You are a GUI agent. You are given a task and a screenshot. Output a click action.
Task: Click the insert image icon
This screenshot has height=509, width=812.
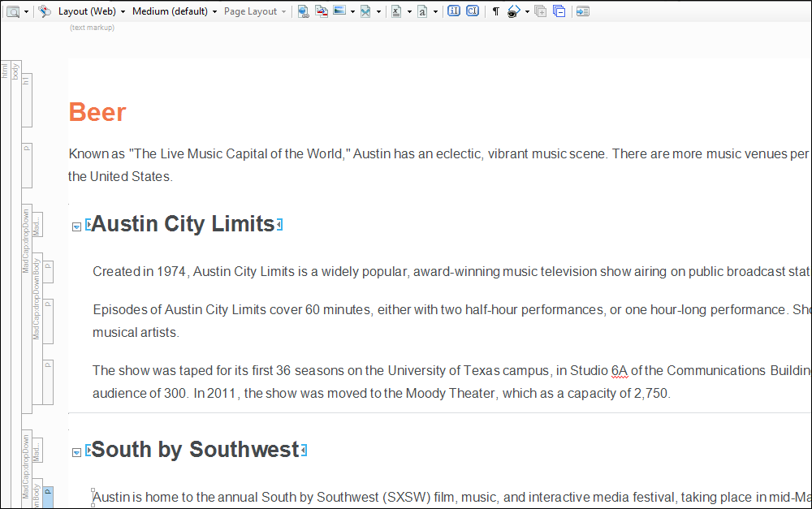coord(339,11)
